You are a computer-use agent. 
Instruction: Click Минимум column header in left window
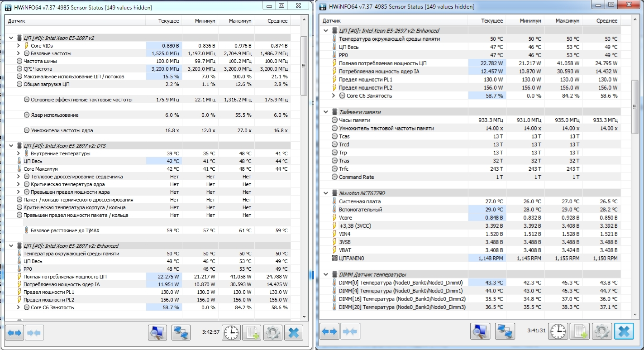(200, 21)
